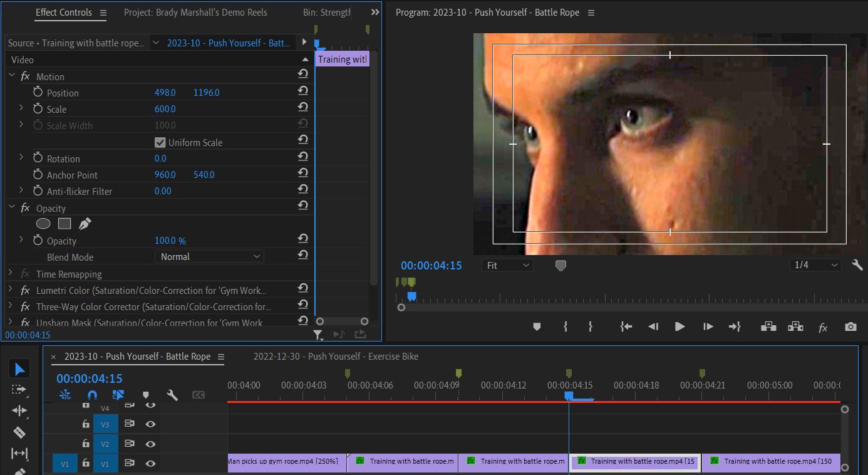Lock the V1 track
Screen dimensions: 868x475
point(86,463)
